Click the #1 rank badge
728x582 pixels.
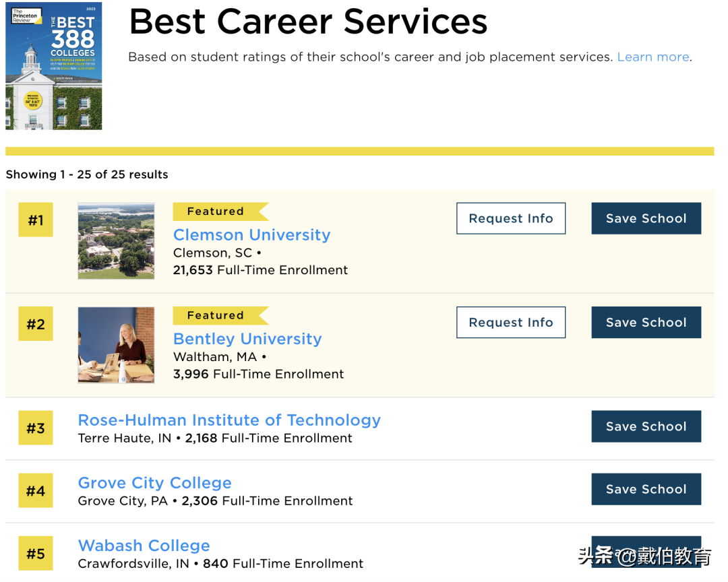tap(36, 220)
